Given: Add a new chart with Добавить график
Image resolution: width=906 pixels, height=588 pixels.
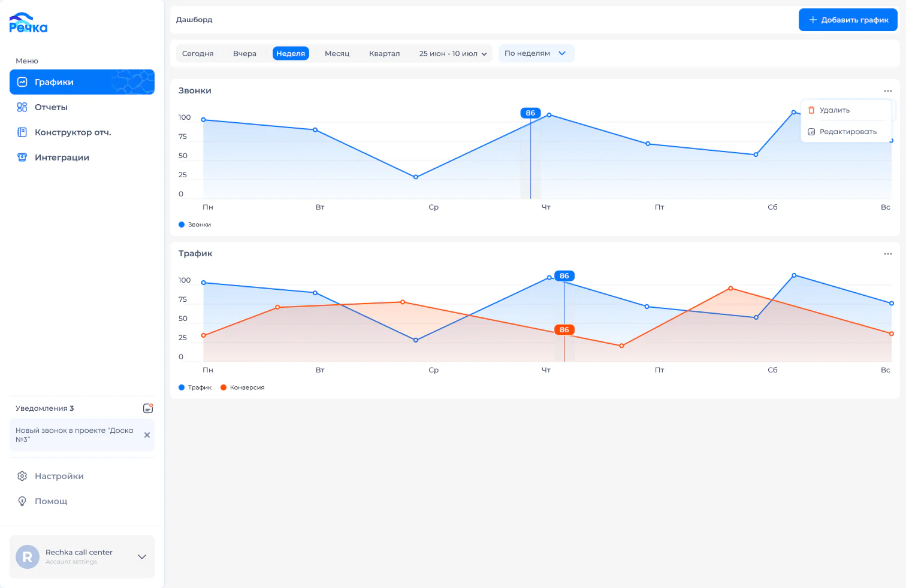Looking at the screenshot, I should [x=848, y=20].
